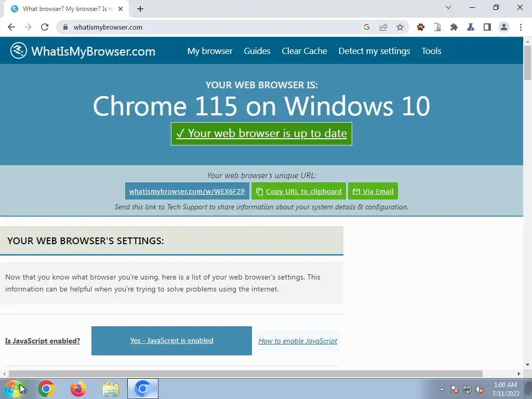Open the network status tray icon
The width and height of the screenshot is (532, 399).
467,389
